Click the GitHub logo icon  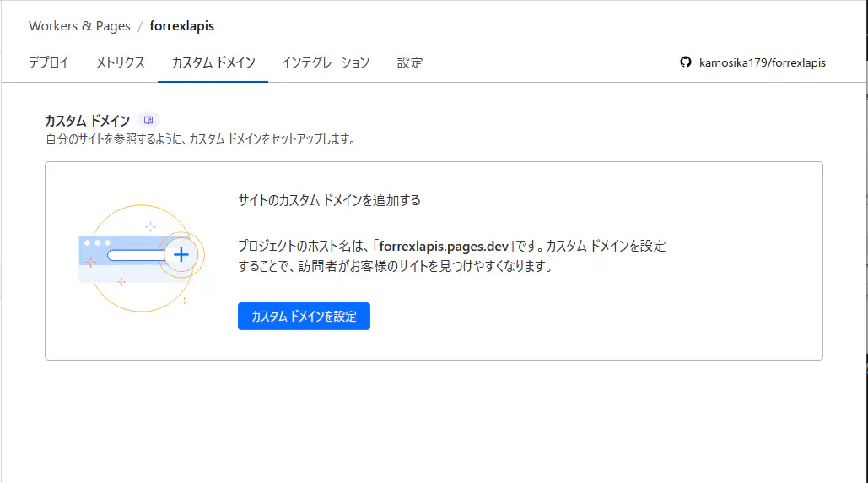click(686, 62)
